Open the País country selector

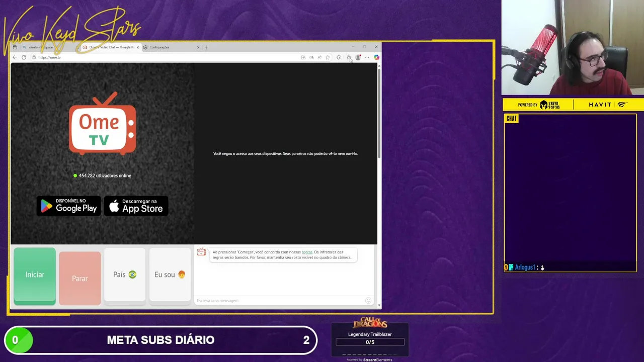pyautogui.click(x=125, y=276)
